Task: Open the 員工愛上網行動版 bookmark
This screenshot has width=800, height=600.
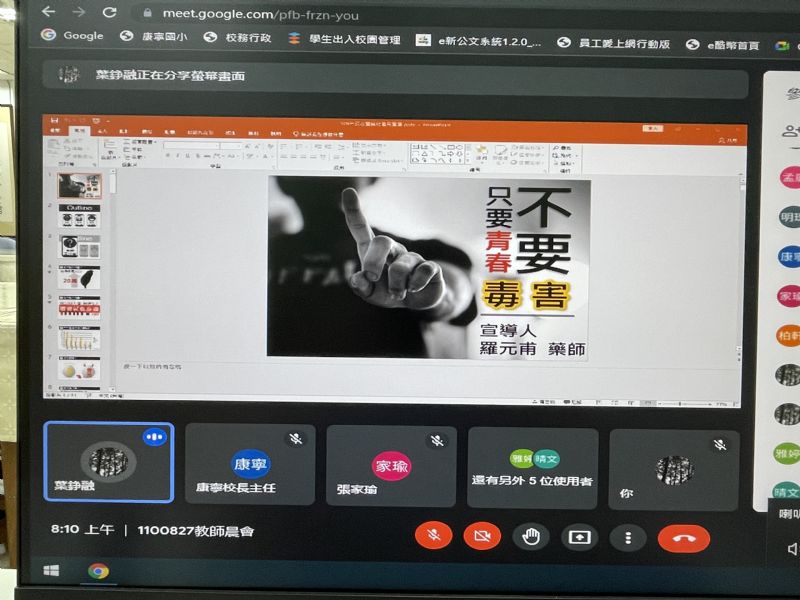Action: (614, 44)
